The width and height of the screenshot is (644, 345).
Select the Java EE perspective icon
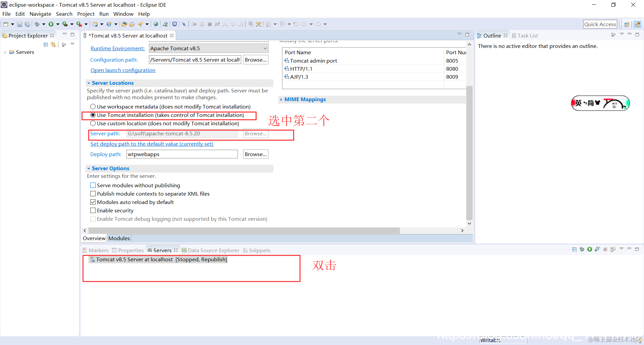(x=637, y=24)
